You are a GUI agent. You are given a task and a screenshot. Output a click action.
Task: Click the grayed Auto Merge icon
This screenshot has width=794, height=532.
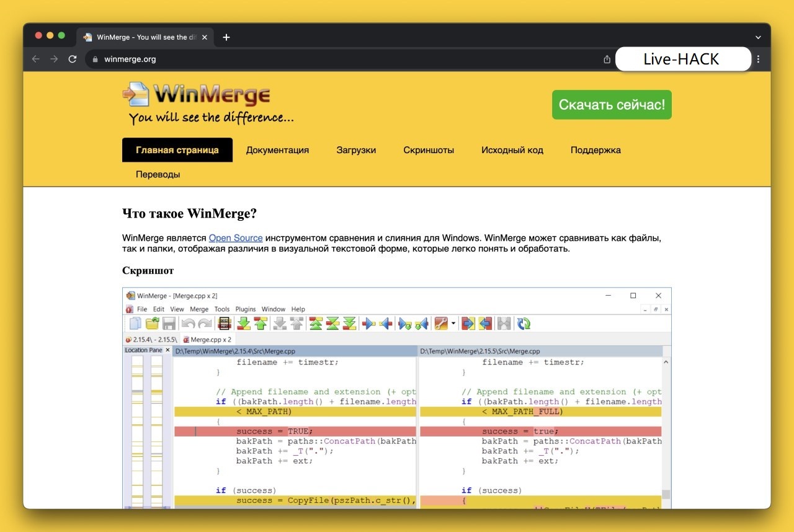tap(504, 324)
